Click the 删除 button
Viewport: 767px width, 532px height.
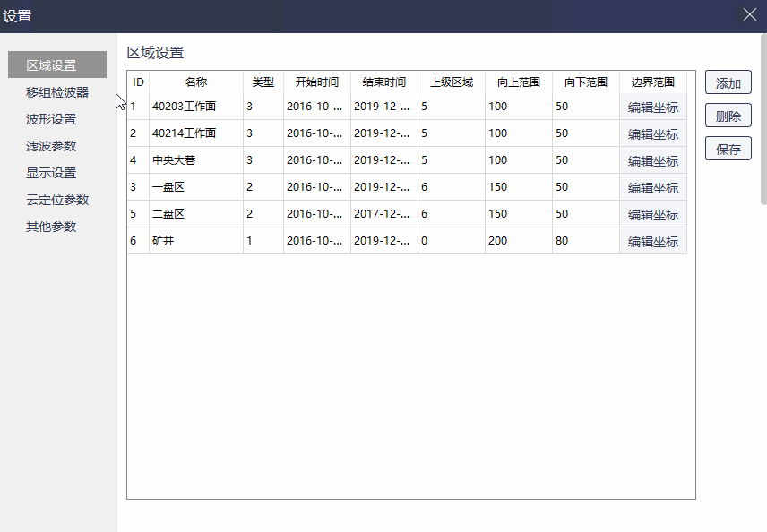tap(728, 115)
